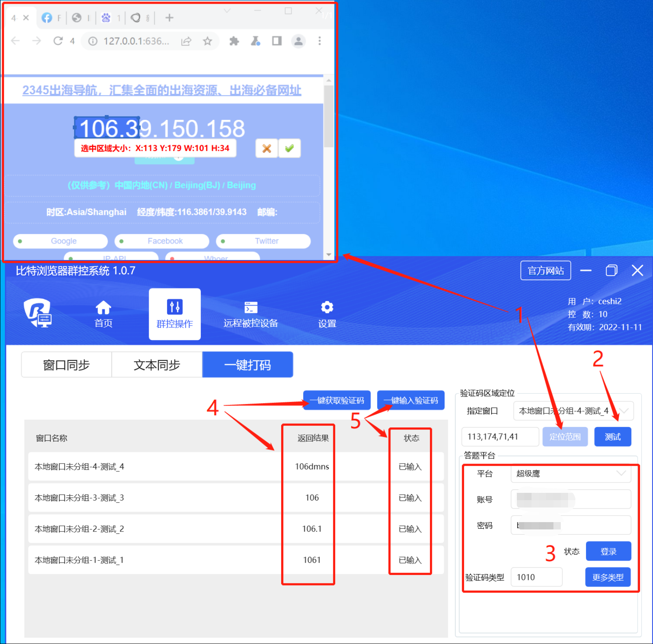The width and height of the screenshot is (653, 644).
Task: Click the green checkmark confirm selection icon
Action: [x=289, y=148]
